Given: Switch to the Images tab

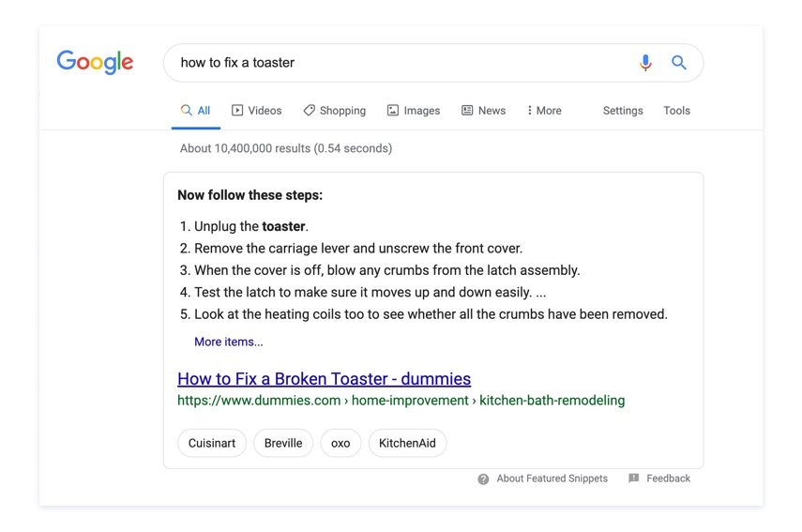Looking at the screenshot, I should pyautogui.click(x=414, y=111).
